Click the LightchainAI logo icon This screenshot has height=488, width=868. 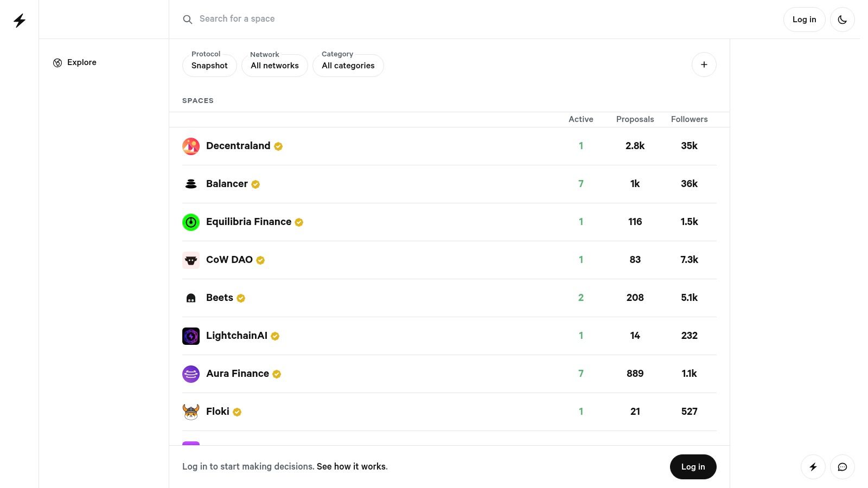pyautogui.click(x=191, y=336)
